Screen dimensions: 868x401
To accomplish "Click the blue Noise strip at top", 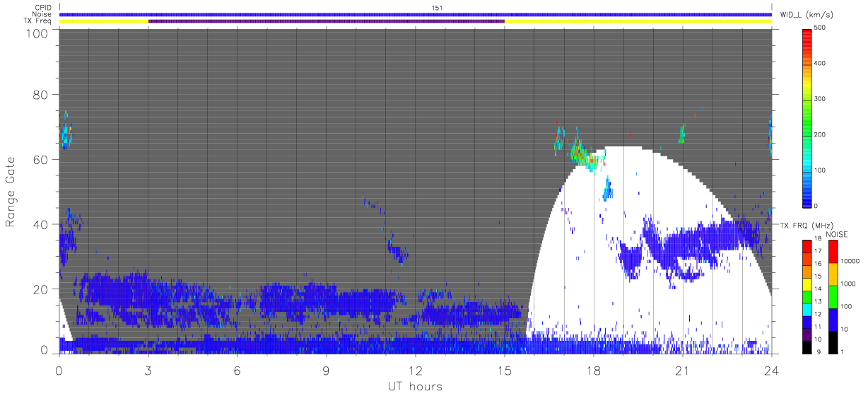I will point(415,14).
